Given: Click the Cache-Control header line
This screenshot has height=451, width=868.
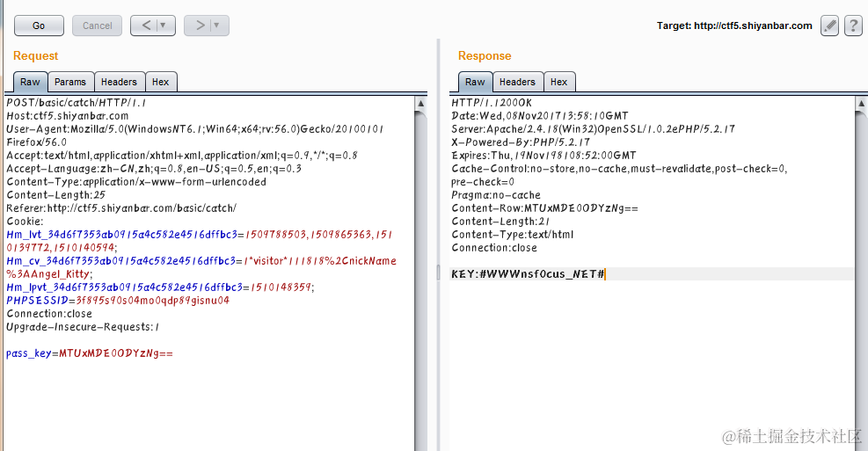Looking at the screenshot, I should point(619,176).
